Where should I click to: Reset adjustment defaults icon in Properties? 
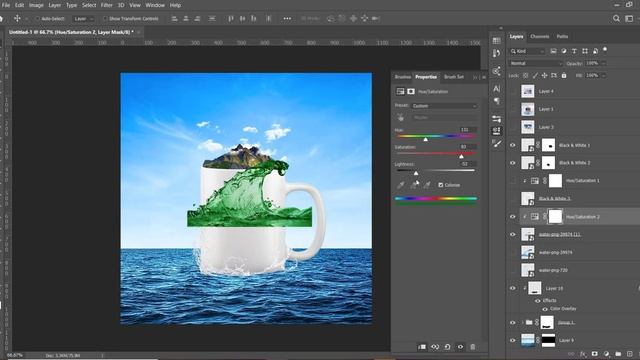(x=447, y=347)
